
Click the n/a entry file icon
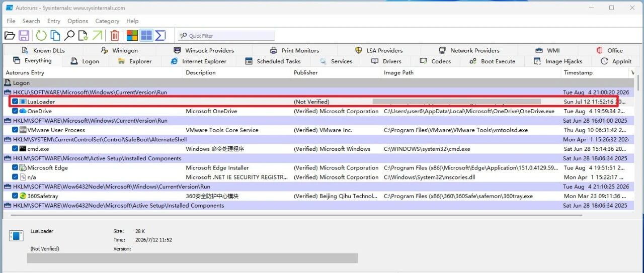pyautogui.click(x=23, y=177)
